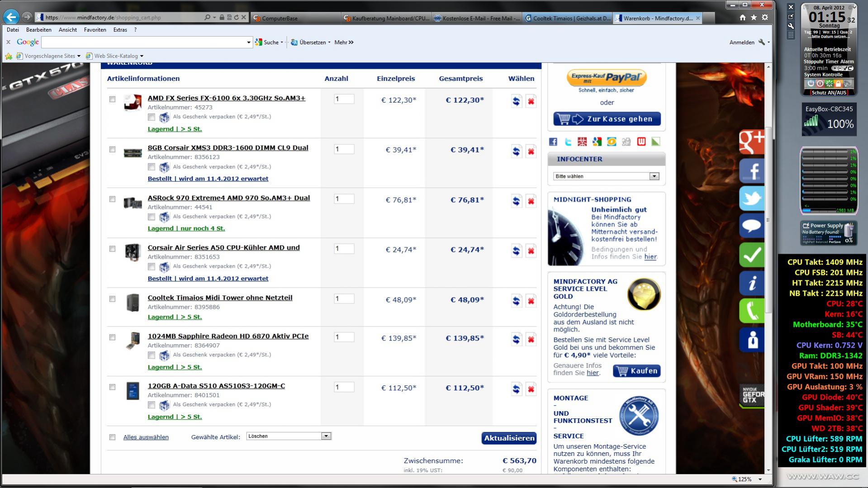868x488 pixels.
Task: Open the 'Gewählte Artikel' Löschen dropdown
Action: point(289,436)
